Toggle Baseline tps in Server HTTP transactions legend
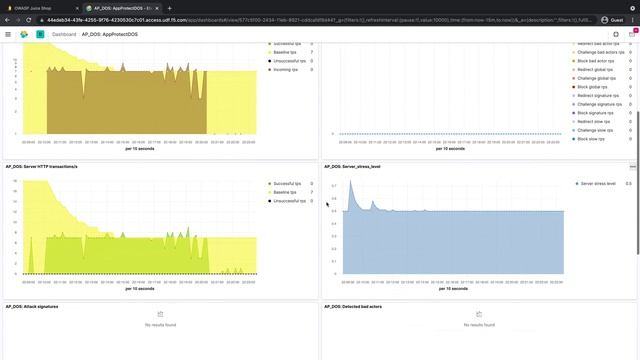The image size is (640, 360). [284, 192]
